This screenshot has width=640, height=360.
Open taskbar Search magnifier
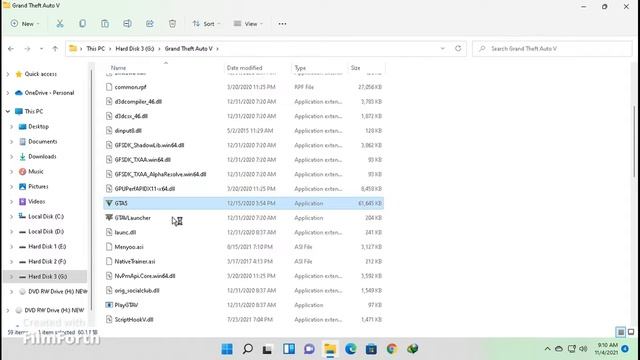[x=247, y=349]
